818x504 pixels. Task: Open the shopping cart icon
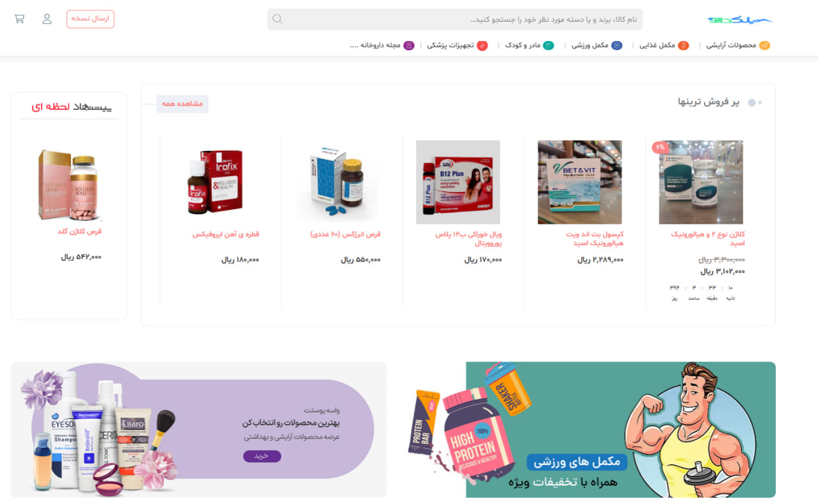coord(19,19)
